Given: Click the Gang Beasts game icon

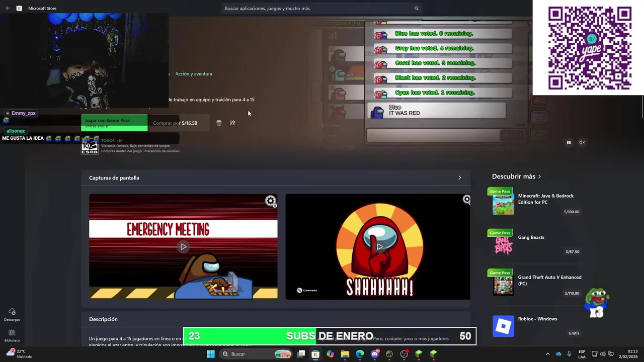Looking at the screenshot, I should 503,245.
